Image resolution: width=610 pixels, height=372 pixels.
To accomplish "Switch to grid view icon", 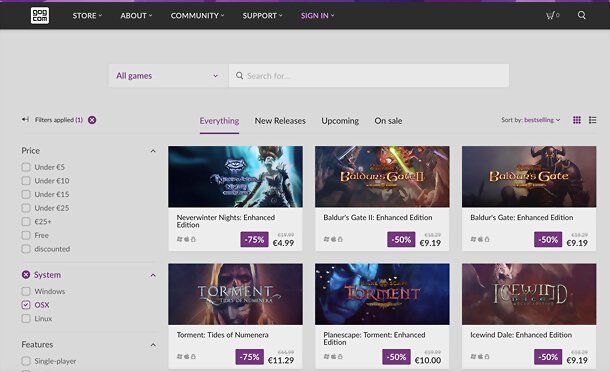I will [x=577, y=120].
